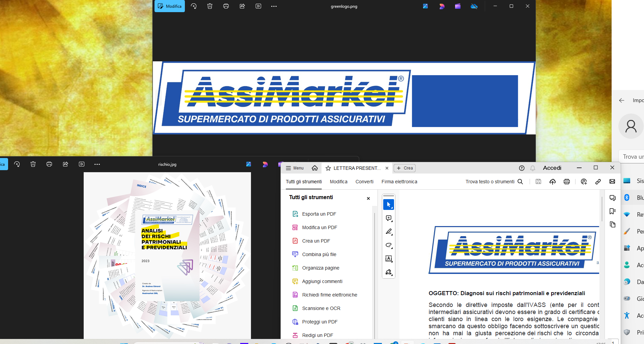Share greenlogo.png via the share icon
644x344 pixels.
(242, 6)
